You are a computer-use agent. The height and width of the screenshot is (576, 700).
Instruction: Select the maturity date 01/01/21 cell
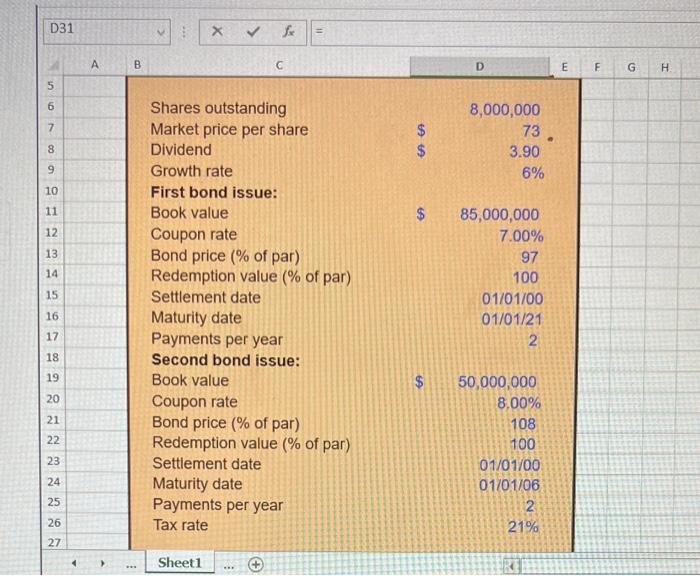click(x=512, y=319)
